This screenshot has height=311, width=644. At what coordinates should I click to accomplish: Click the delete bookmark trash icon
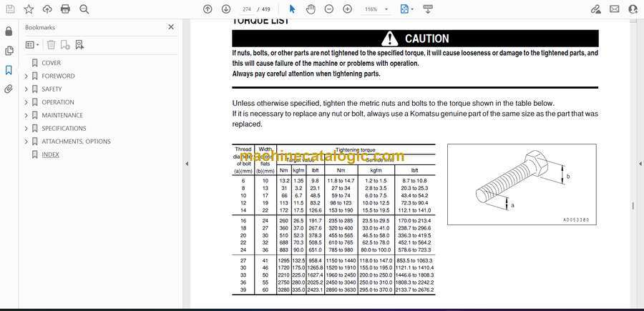coord(51,45)
